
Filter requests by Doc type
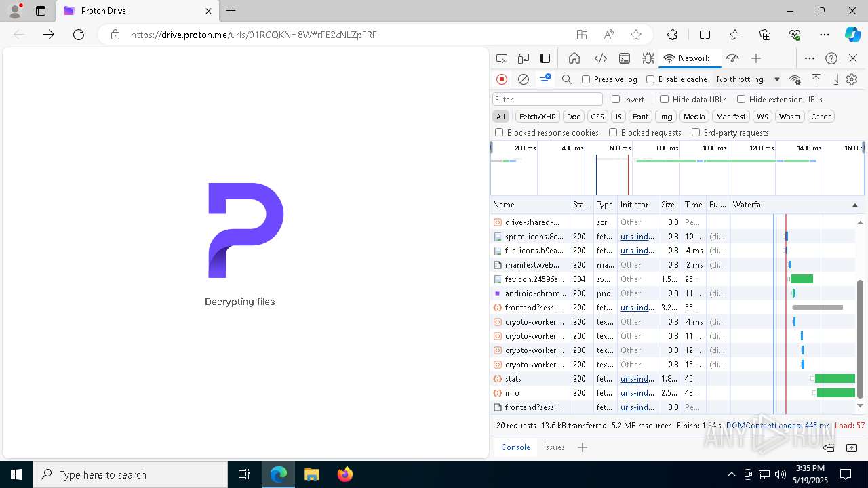574,117
